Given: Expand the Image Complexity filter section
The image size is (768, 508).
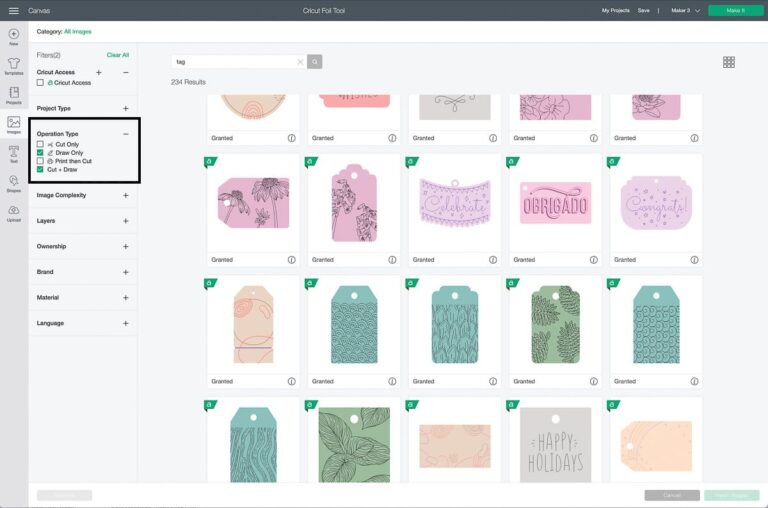Looking at the screenshot, I should 125,196.
